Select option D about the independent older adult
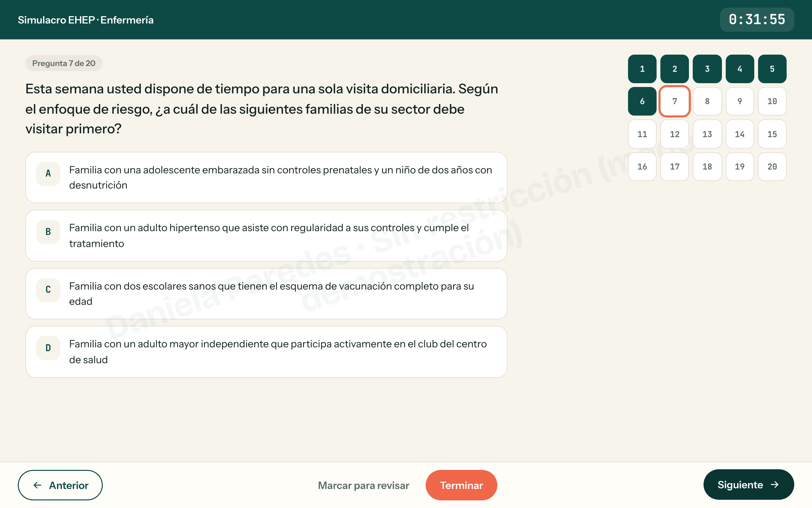The width and height of the screenshot is (812, 508). (266, 352)
